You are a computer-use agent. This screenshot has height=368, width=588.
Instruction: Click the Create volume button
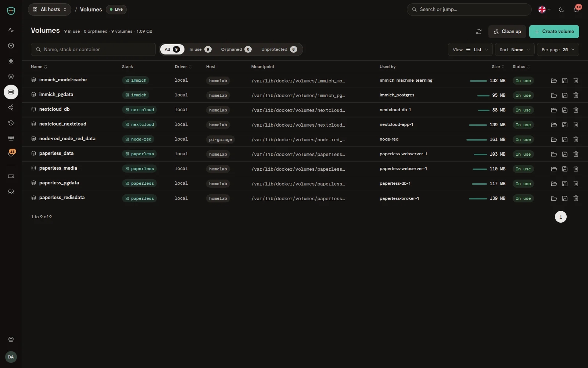(554, 32)
